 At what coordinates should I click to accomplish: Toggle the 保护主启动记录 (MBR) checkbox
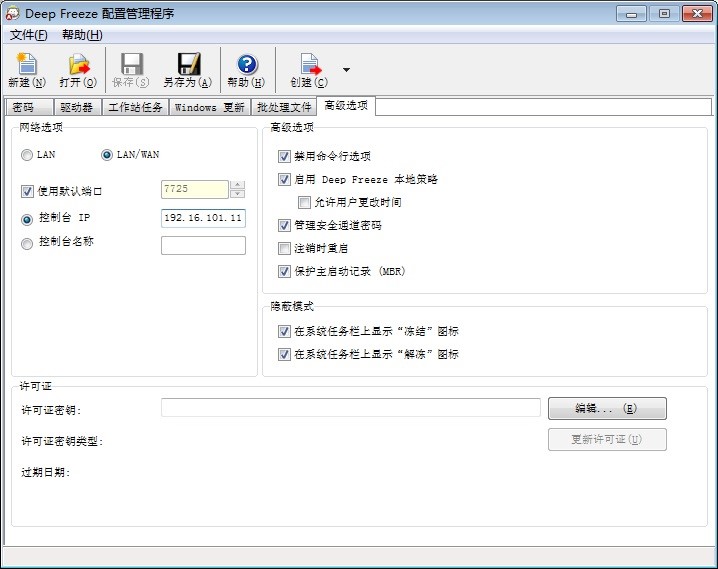point(284,271)
